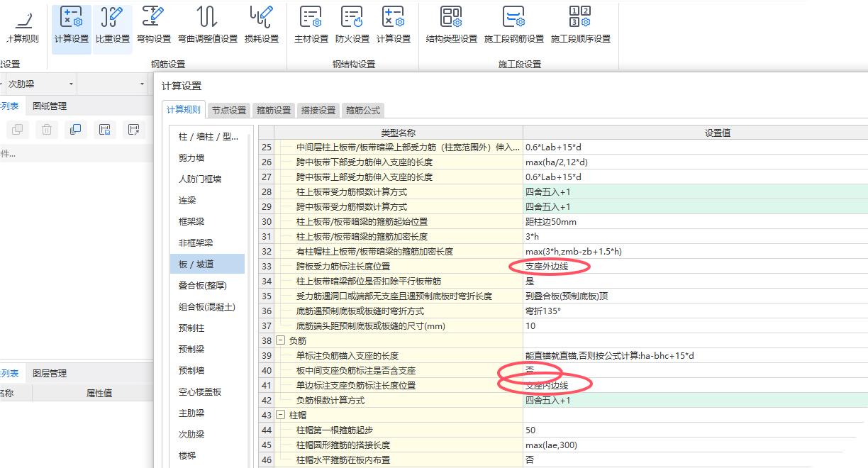This screenshot has height=468, width=868.
Task: Select 空心楼盖板 in the category list
Action: (208, 391)
